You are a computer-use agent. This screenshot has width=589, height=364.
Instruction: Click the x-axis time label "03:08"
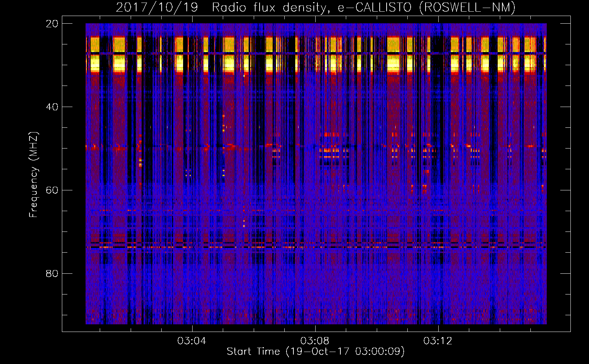point(315,341)
